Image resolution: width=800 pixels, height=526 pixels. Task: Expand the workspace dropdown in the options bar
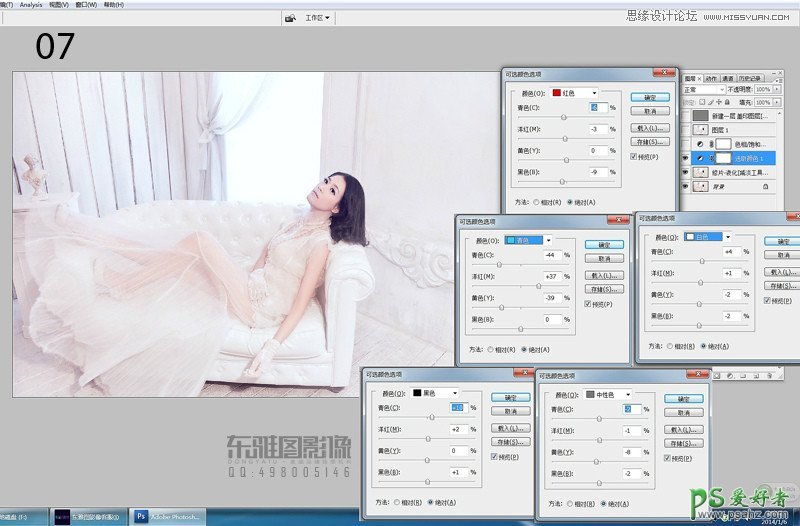(x=319, y=18)
